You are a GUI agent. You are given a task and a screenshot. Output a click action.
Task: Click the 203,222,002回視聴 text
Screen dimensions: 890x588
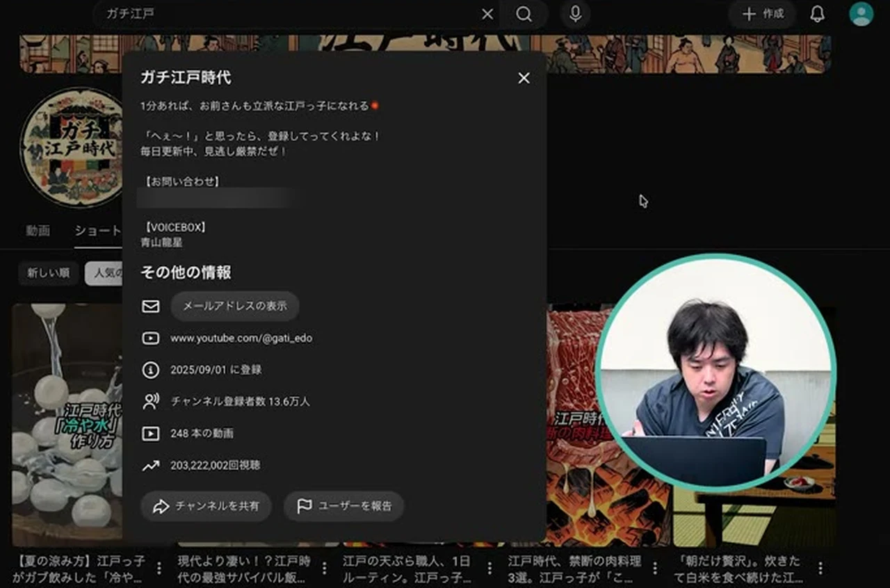click(216, 465)
